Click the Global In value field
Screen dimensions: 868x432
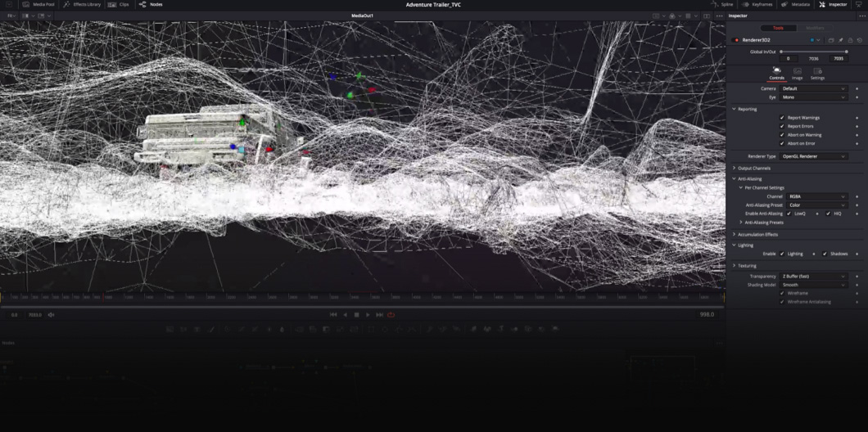[788, 59]
